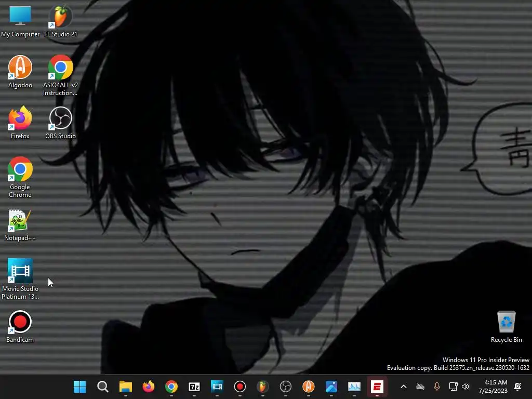Switch to Firefox in taskbar
This screenshot has width=532, height=399.
[x=148, y=387]
